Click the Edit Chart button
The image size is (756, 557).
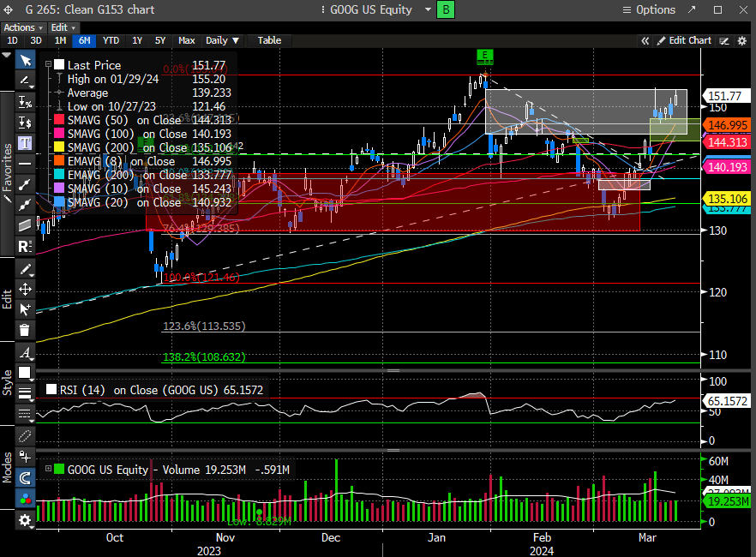[684, 41]
